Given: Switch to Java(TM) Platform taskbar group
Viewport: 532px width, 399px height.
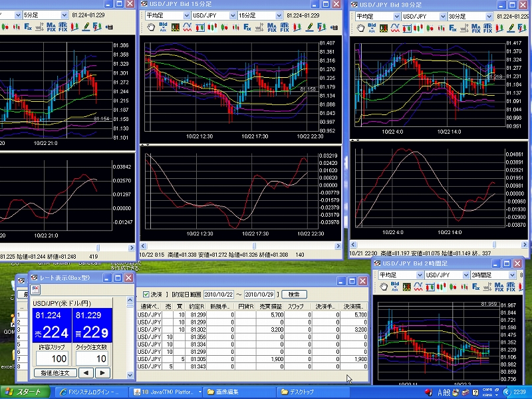Looking at the screenshot, I should [166, 392].
